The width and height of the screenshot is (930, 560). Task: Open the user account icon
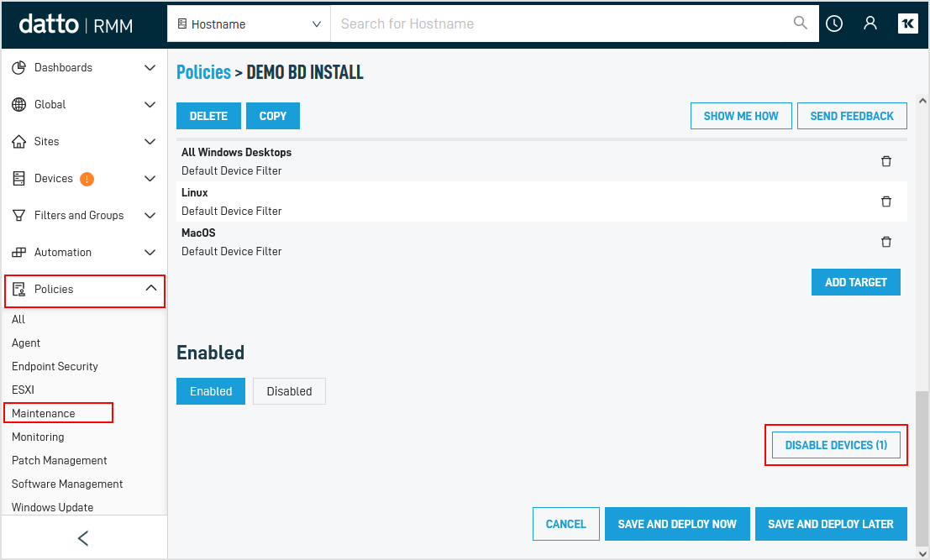click(x=870, y=24)
